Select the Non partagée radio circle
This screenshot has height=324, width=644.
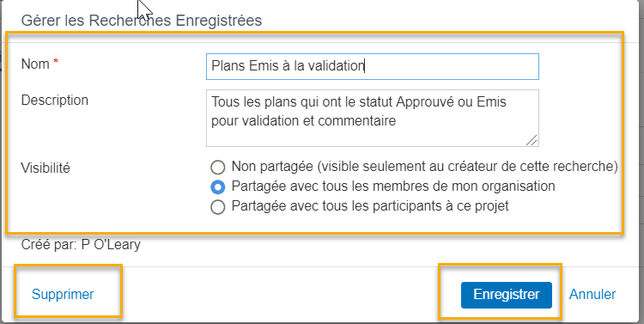tap(218, 168)
